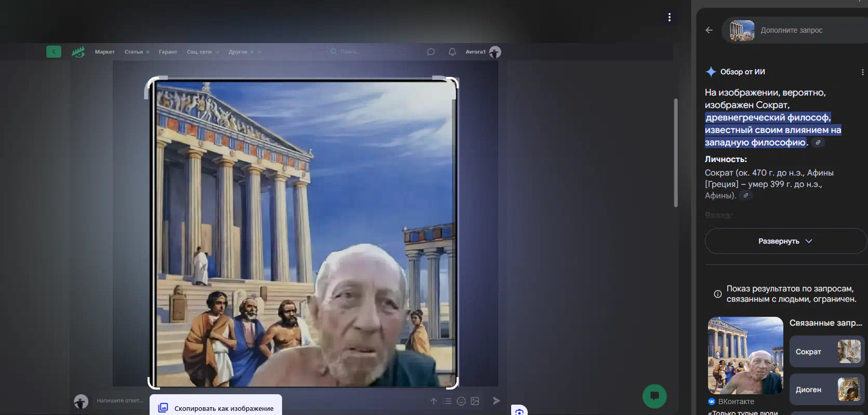Select the Диоген related query
868x415 pixels.
(827, 390)
